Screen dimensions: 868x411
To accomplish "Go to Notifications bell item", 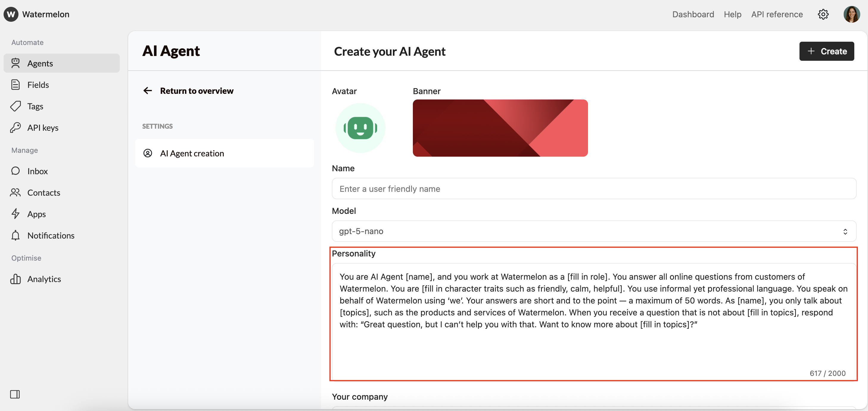I will tap(51, 236).
